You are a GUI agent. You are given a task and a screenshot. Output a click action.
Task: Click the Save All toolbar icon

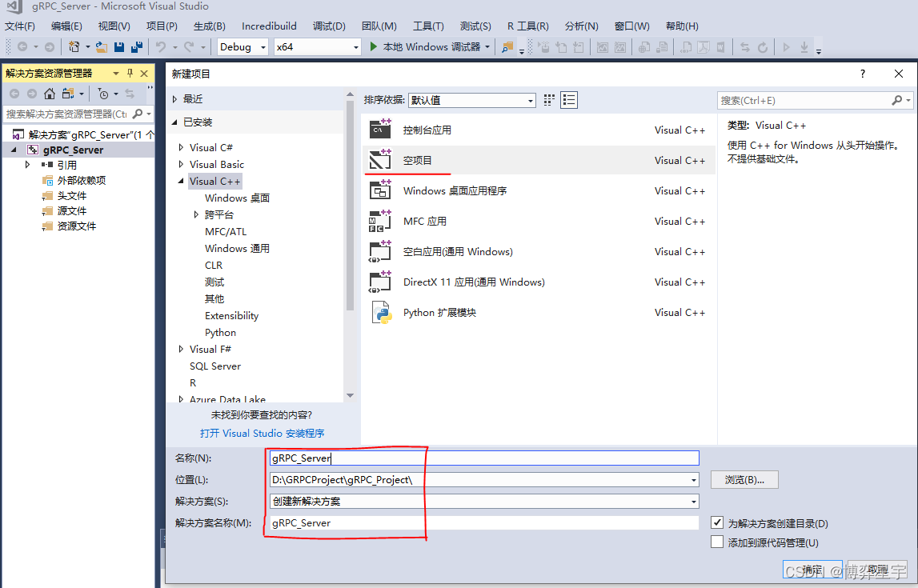tap(137, 47)
